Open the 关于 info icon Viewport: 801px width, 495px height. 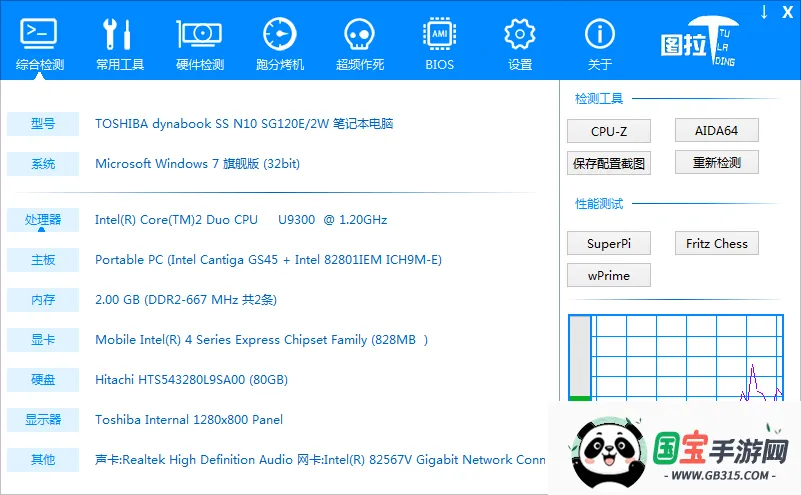pyautogui.click(x=600, y=34)
